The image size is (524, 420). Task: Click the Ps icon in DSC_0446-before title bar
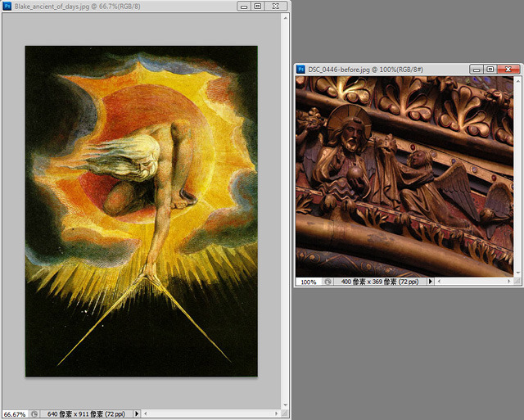(x=300, y=69)
